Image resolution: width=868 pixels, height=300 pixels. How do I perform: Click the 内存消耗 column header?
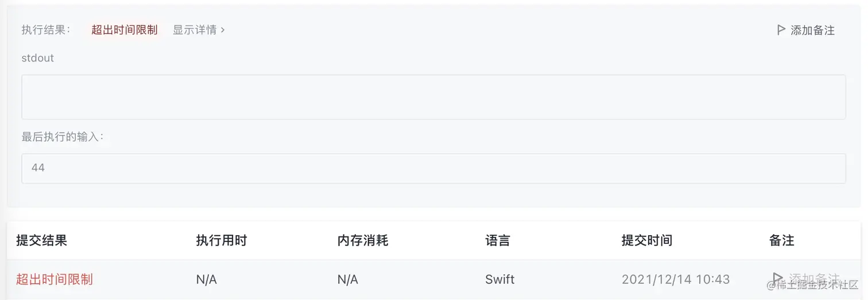pos(363,240)
